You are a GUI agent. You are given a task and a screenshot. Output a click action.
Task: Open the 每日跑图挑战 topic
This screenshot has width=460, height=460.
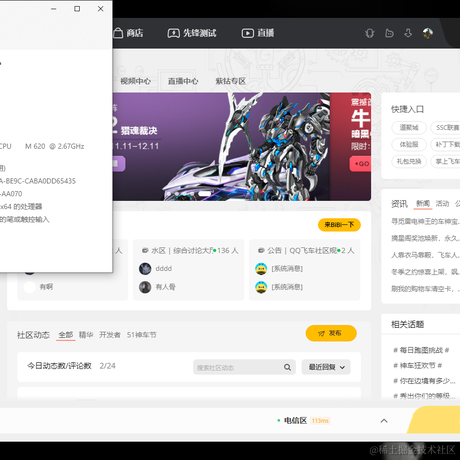click(421, 350)
